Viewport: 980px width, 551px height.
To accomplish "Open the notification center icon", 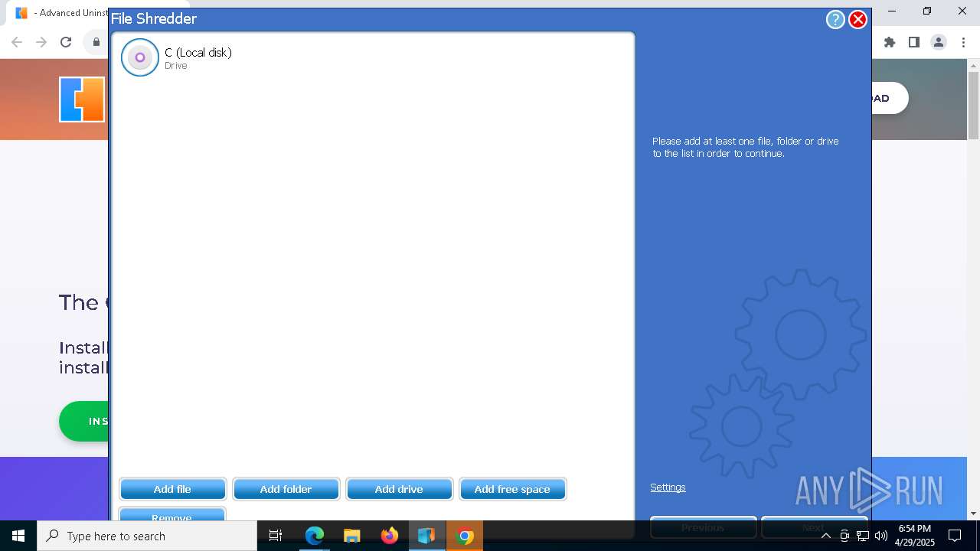I will coord(955,536).
